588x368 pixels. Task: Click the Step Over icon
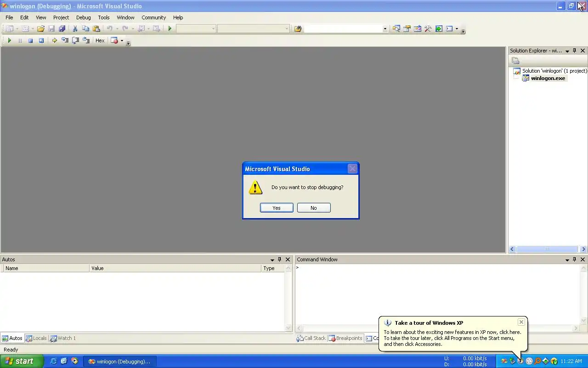[75, 40]
